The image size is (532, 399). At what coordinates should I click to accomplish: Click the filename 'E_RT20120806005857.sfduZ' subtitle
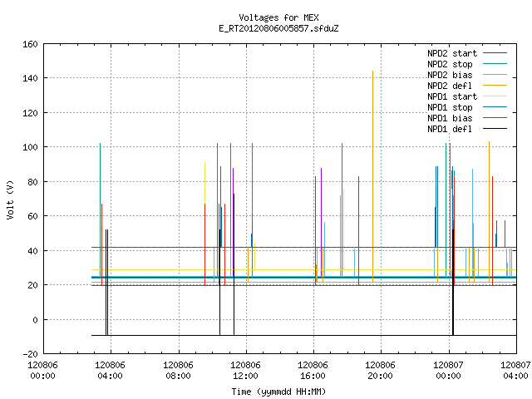coord(278,28)
